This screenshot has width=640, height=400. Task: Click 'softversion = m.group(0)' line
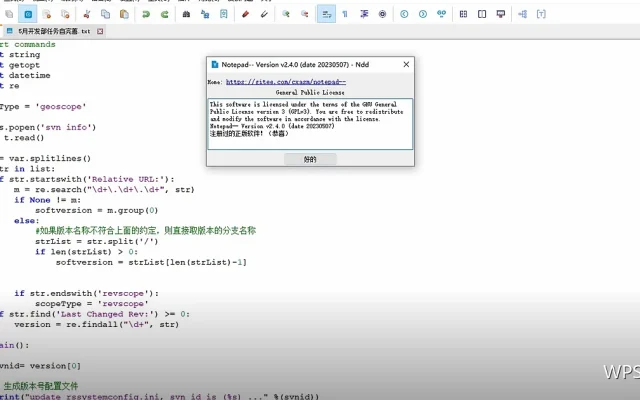[x=96, y=210]
